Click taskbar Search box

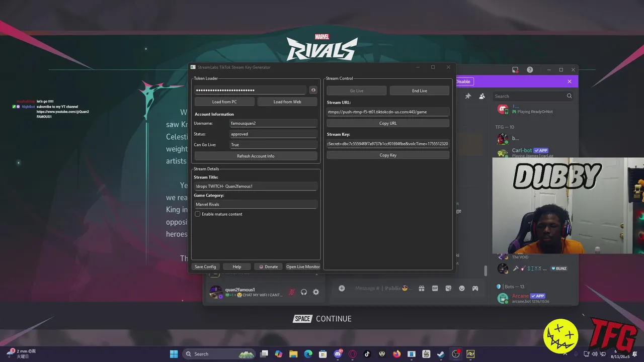[x=219, y=354]
